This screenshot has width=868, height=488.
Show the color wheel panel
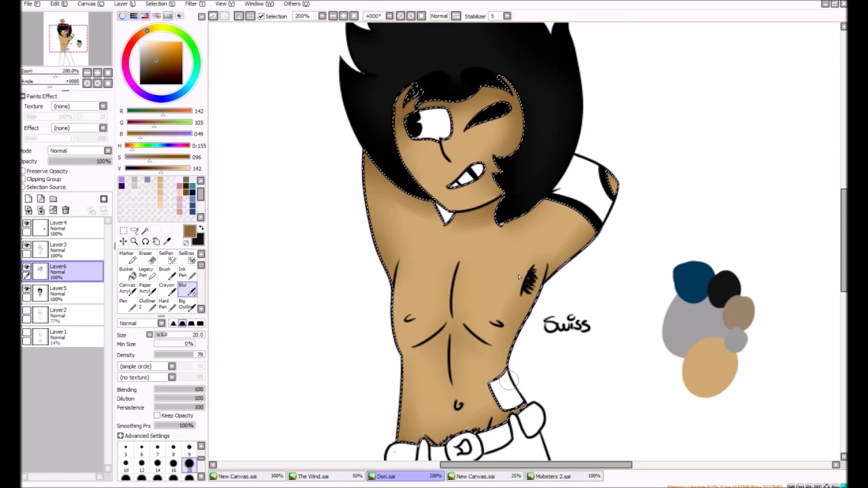pyautogui.click(x=123, y=16)
